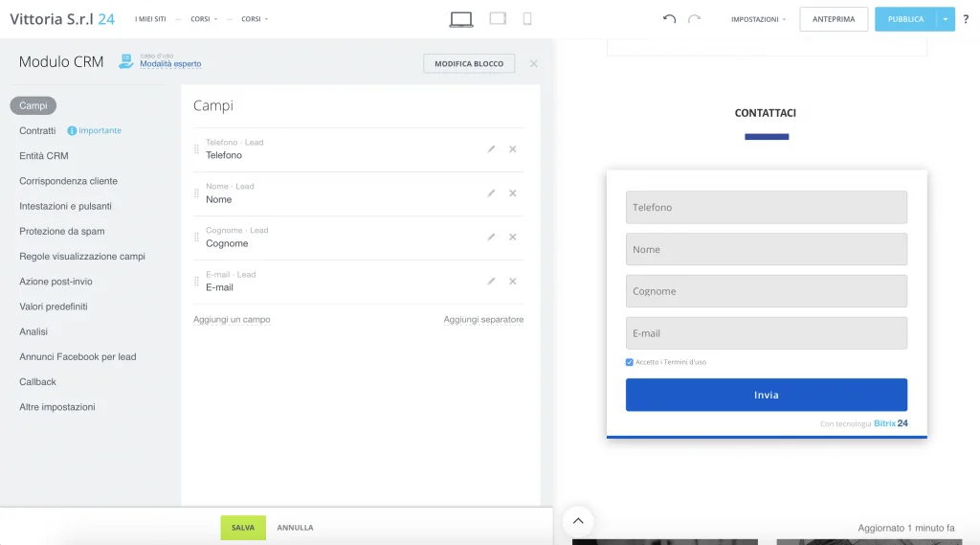The height and width of the screenshot is (545, 980).
Task: Click the Modalità esperto link
Action: (x=170, y=64)
